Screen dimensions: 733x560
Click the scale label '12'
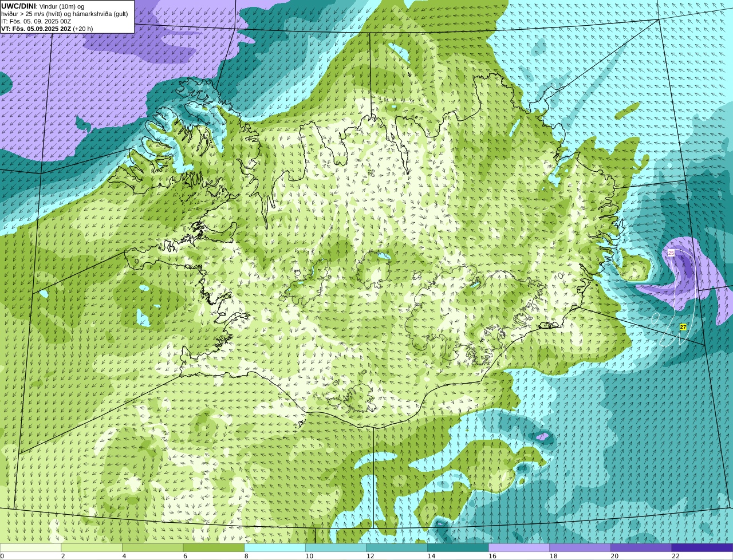tap(370, 556)
